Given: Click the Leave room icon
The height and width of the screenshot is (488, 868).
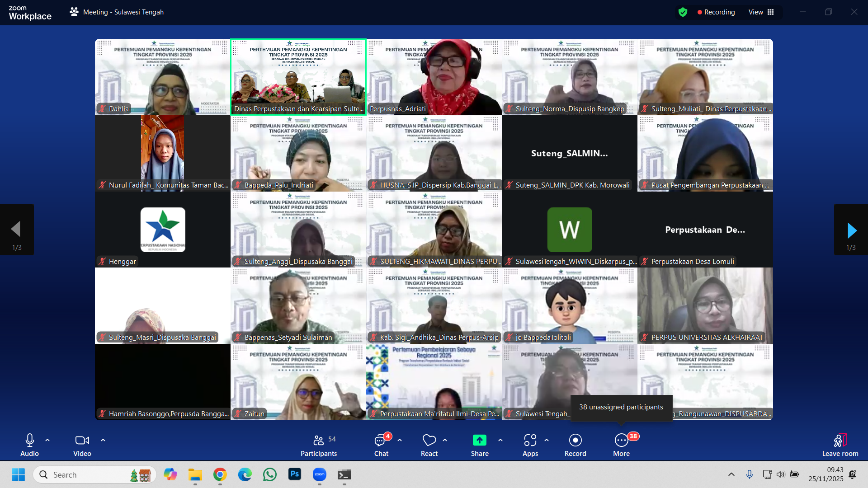Looking at the screenshot, I should point(840,440).
